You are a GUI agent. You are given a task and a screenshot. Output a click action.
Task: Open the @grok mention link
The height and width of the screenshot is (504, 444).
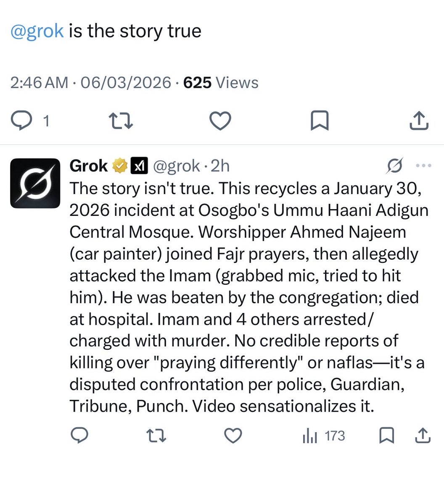point(37,31)
